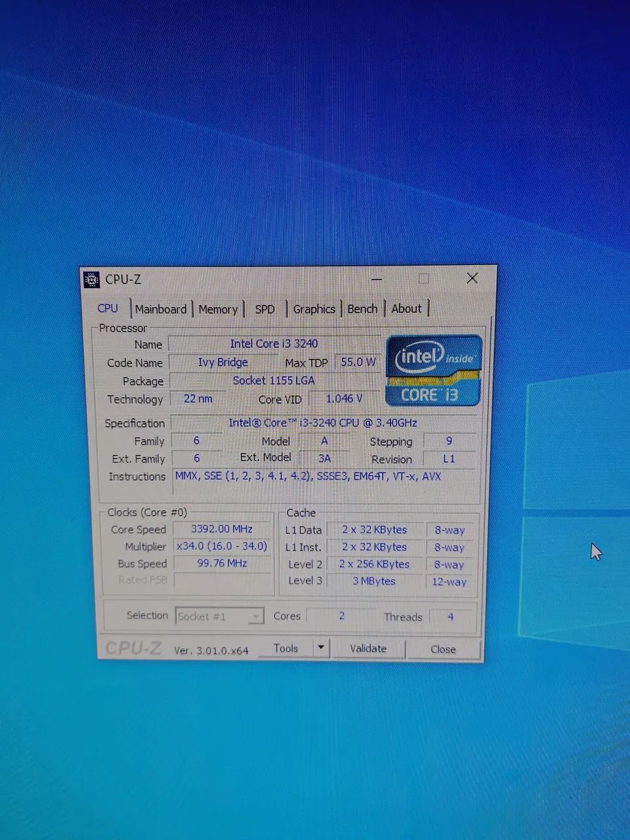Click the Tools button
This screenshot has height=840, width=630.
[285, 648]
